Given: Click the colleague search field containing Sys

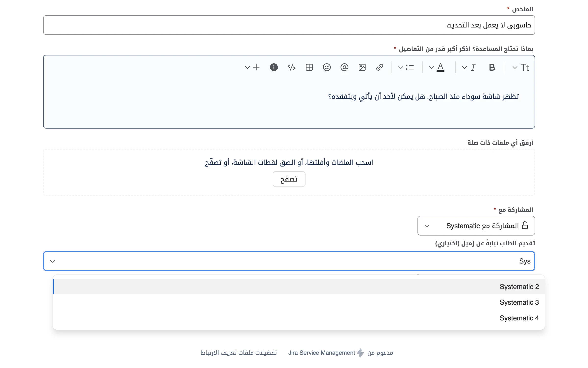Looking at the screenshot, I should [x=289, y=261].
